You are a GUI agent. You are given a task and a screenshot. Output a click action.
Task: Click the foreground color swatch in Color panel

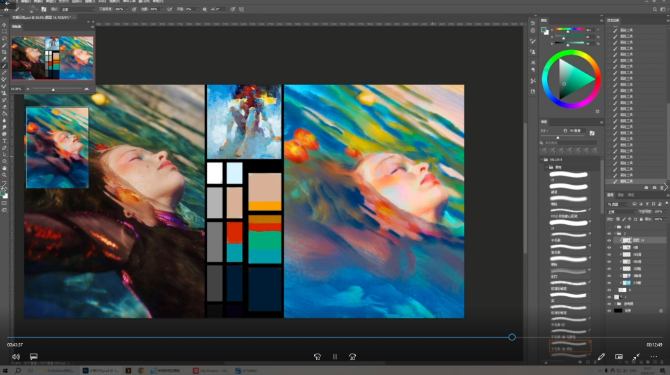pyautogui.click(x=544, y=30)
